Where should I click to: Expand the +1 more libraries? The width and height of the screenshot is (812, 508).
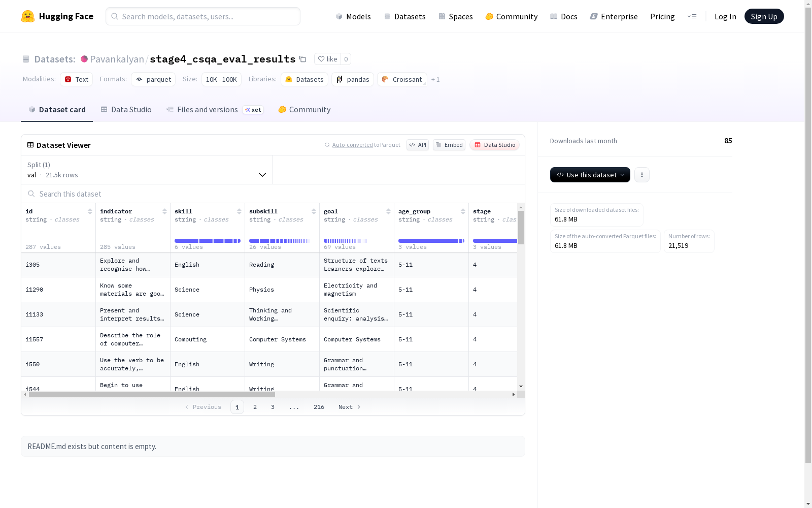(x=435, y=79)
